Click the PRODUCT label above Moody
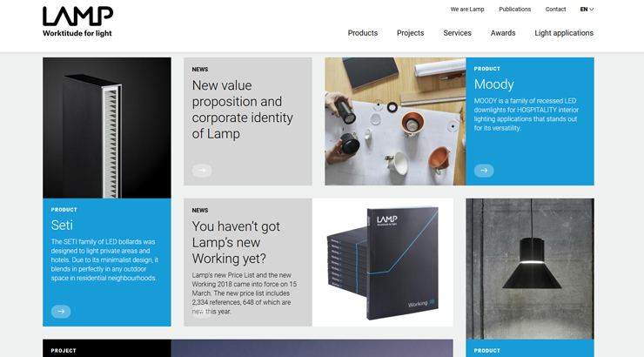 [486, 69]
